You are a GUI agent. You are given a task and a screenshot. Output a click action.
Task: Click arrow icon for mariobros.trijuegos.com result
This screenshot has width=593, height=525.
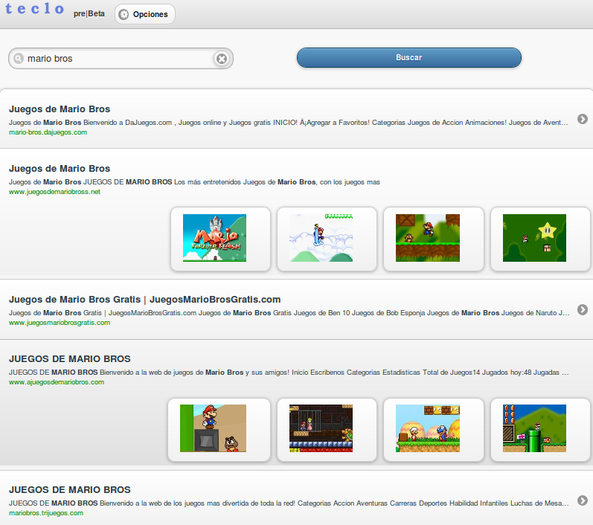click(x=582, y=500)
